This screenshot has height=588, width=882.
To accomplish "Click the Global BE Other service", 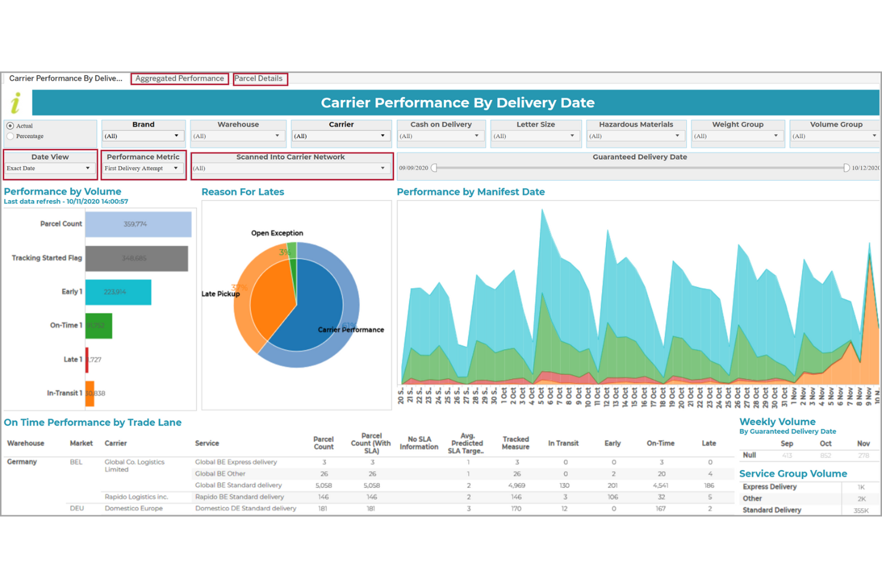I will [x=220, y=474].
